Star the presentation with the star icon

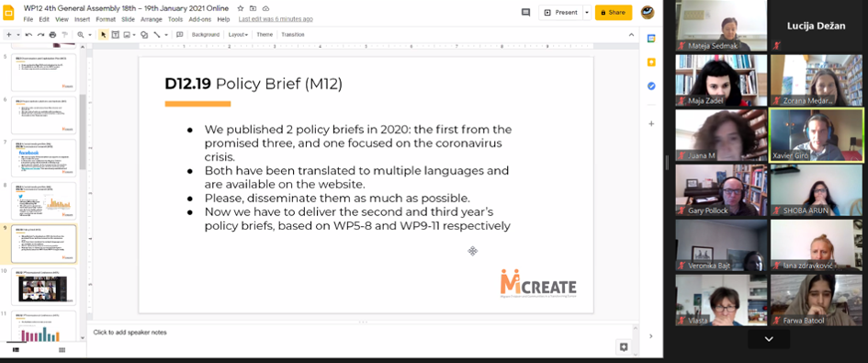[x=241, y=8]
